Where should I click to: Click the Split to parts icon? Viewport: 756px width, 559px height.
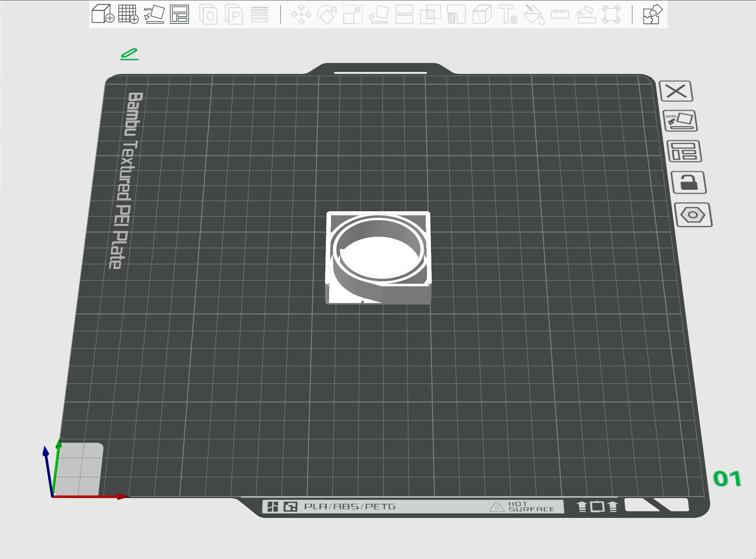coord(234,14)
